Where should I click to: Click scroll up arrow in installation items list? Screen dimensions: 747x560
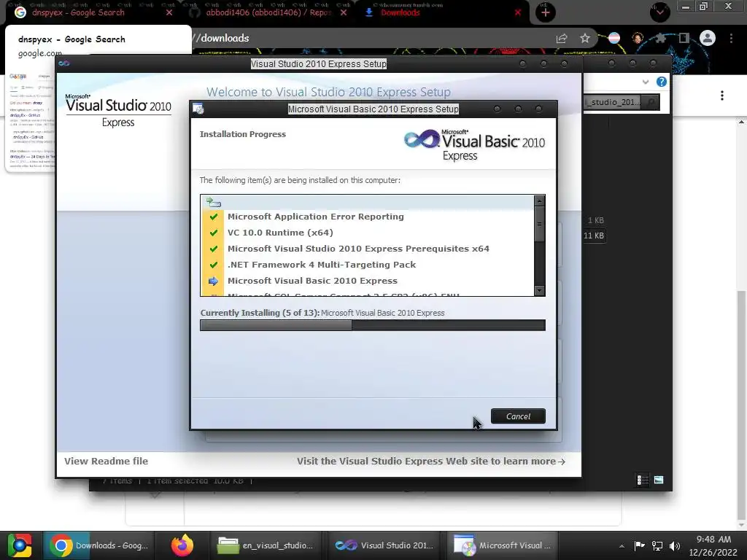click(x=539, y=201)
